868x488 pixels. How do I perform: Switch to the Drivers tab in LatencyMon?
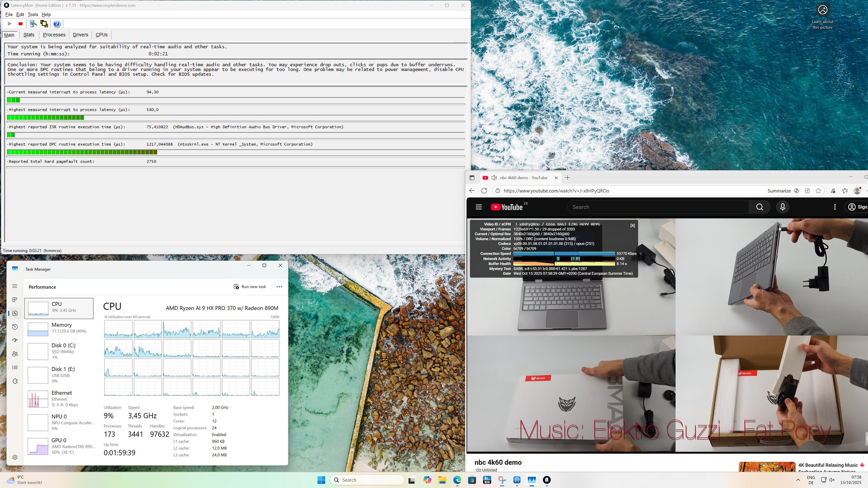[x=80, y=35]
